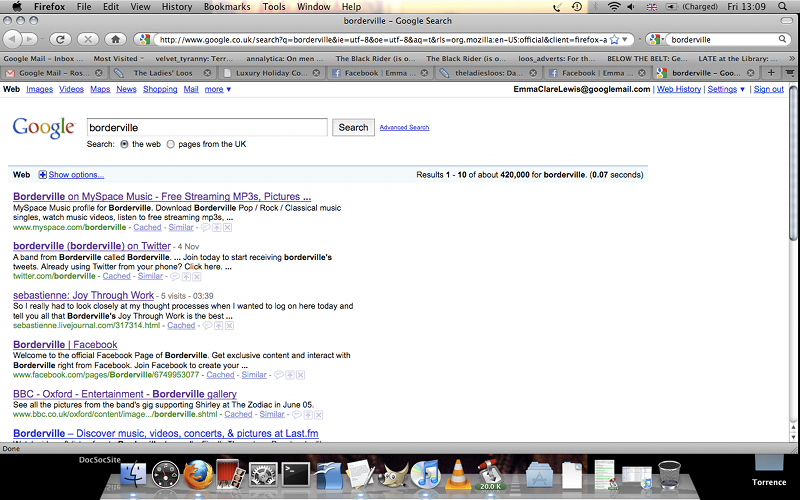Image resolution: width=800 pixels, height=500 pixels.
Task: Switch to The Ladies' Loos tab
Action: tap(163, 73)
